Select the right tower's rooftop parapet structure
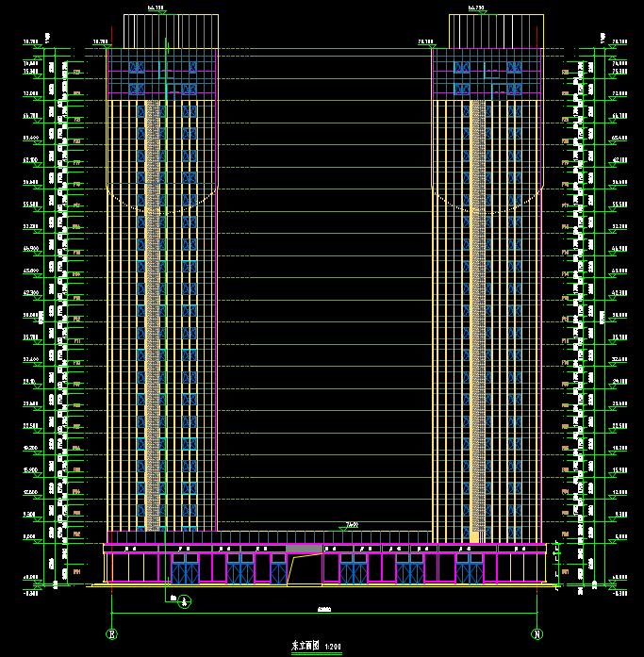This screenshot has width=644, height=657. (487, 30)
